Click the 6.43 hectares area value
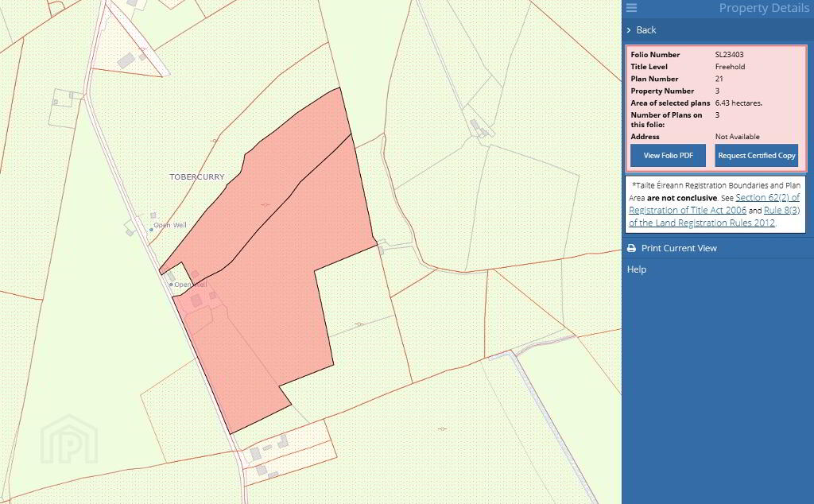This screenshot has height=504, width=814. tap(738, 103)
